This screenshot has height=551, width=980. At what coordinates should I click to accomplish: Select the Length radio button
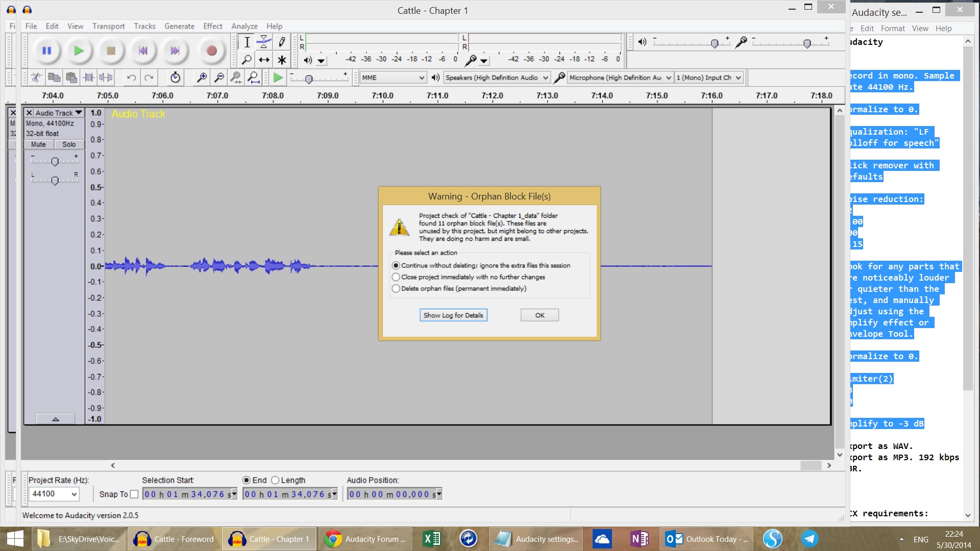(x=276, y=480)
